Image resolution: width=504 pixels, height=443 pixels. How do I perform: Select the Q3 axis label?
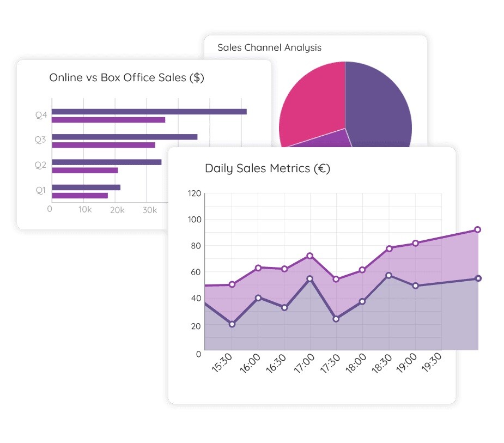40,139
